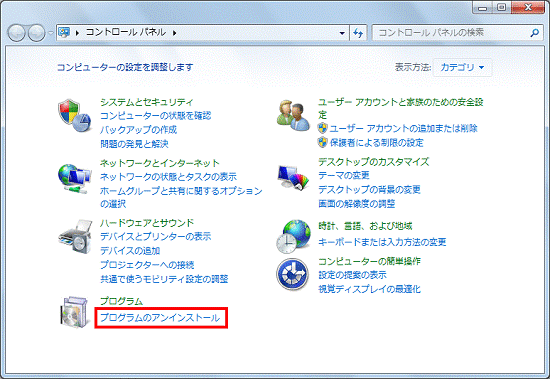Expand the address bar history dropdown arrow
Viewport: 550px width, 379px height.
[342, 33]
